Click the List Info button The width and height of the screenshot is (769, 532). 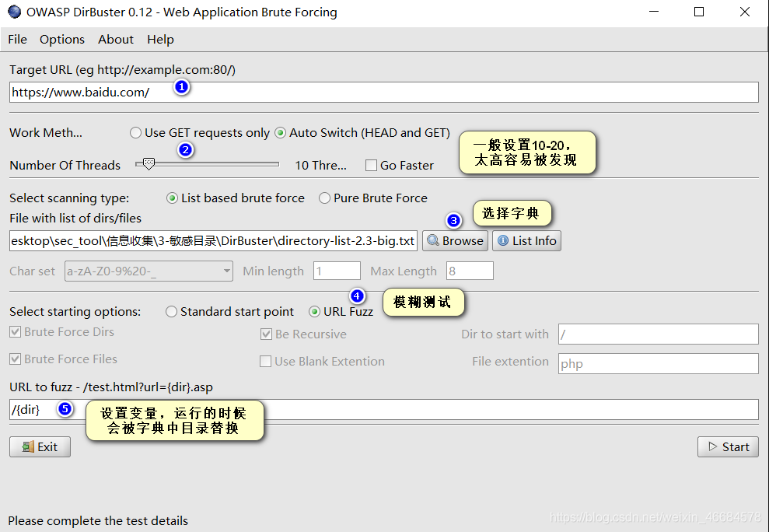[526, 241]
